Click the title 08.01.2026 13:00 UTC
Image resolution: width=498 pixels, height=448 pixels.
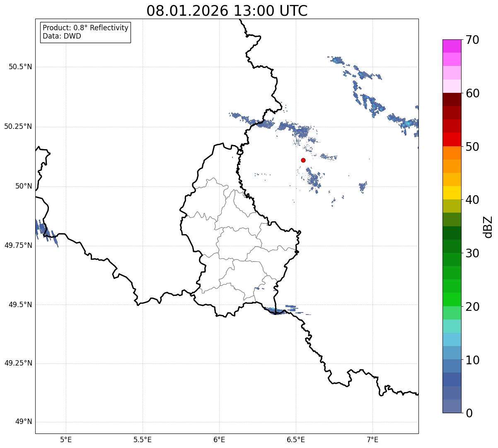coord(227,11)
